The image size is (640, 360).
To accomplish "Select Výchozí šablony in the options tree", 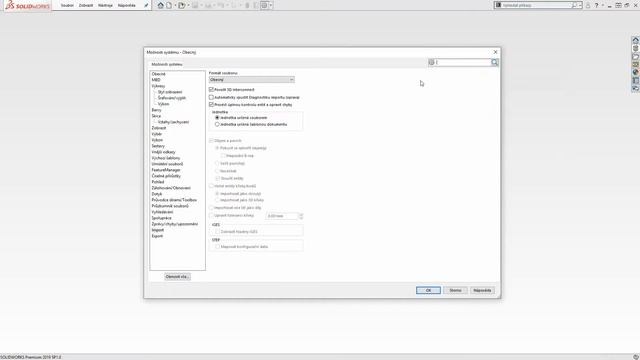I will [x=166, y=158].
